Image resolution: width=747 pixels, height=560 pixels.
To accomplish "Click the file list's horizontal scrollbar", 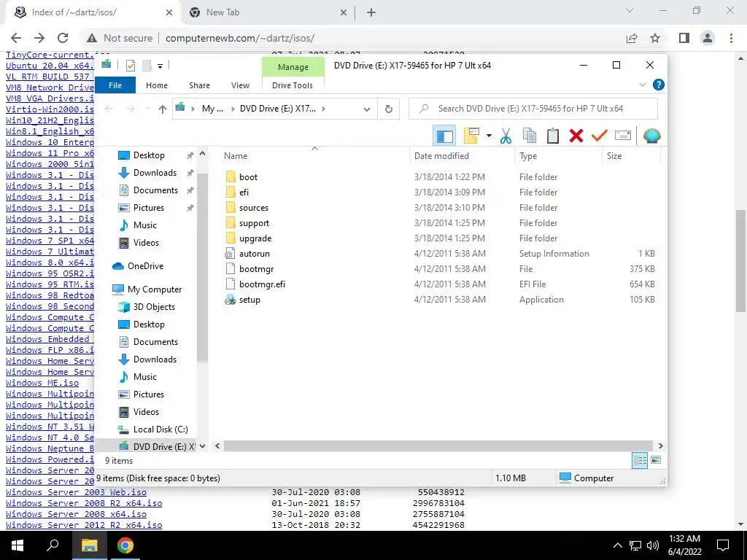I will (438, 446).
